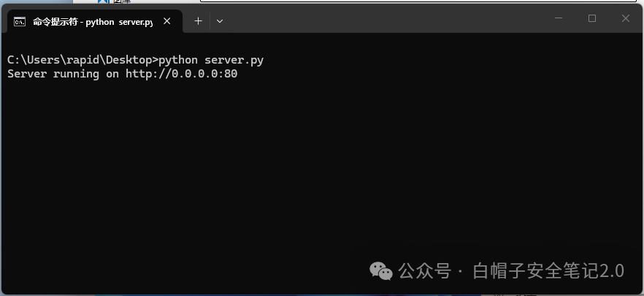Viewport: 644px width, 296px height.
Task: Click the http://0.0.0.0:80 address text
Action: tap(182, 74)
